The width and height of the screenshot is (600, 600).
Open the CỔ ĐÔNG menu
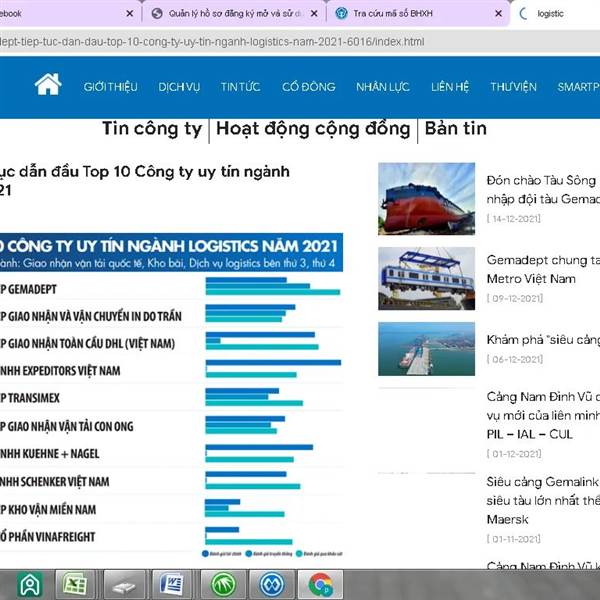(x=309, y=87)
